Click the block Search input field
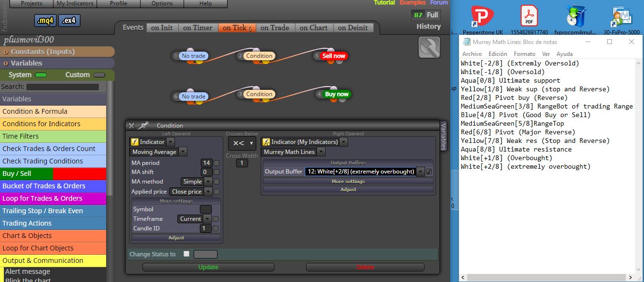The height and width of the screenshot is (282, 644). click(x=63, y=87)
